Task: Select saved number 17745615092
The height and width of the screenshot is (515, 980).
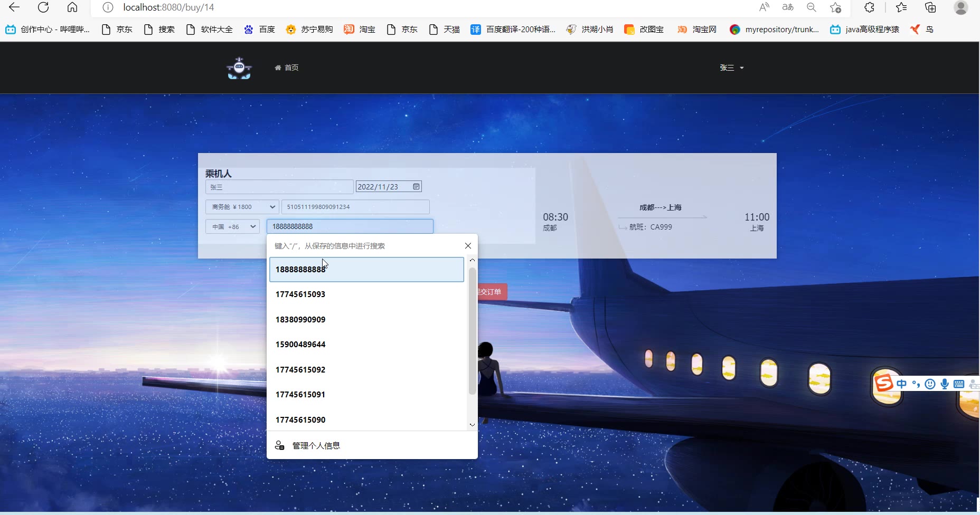Action: [366, 370]
